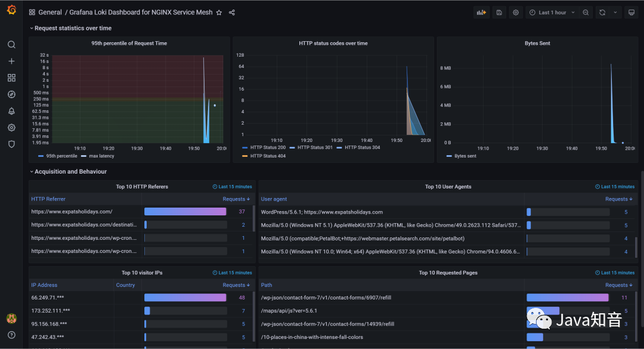Sort by the Country column header
Image resolution: width=644 pixels, height=349 pixels.
click(x=125, y=285)
